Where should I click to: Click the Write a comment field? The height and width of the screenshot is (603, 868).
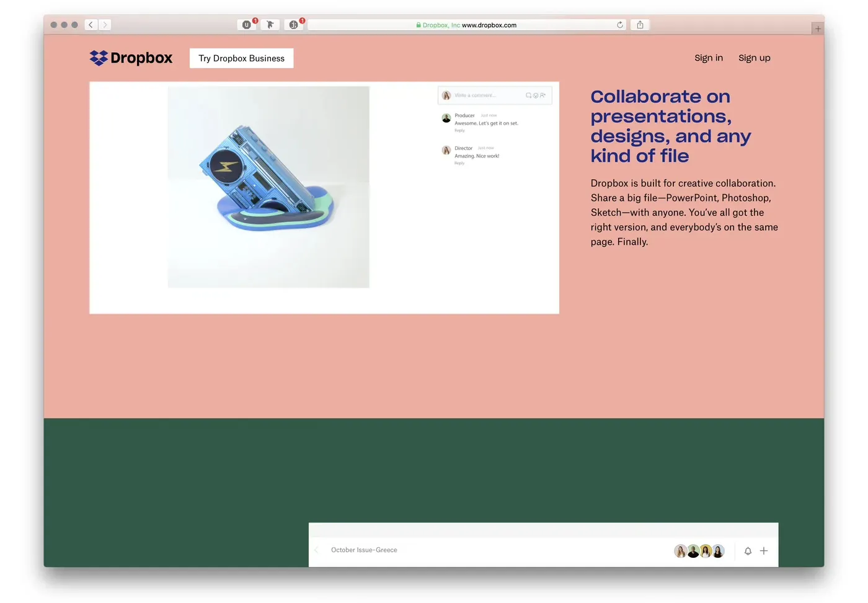coord(484,95)
